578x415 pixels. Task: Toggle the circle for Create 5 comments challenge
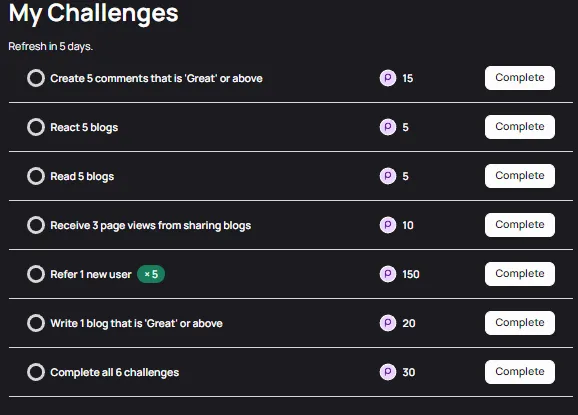click(x=36, y=78)
